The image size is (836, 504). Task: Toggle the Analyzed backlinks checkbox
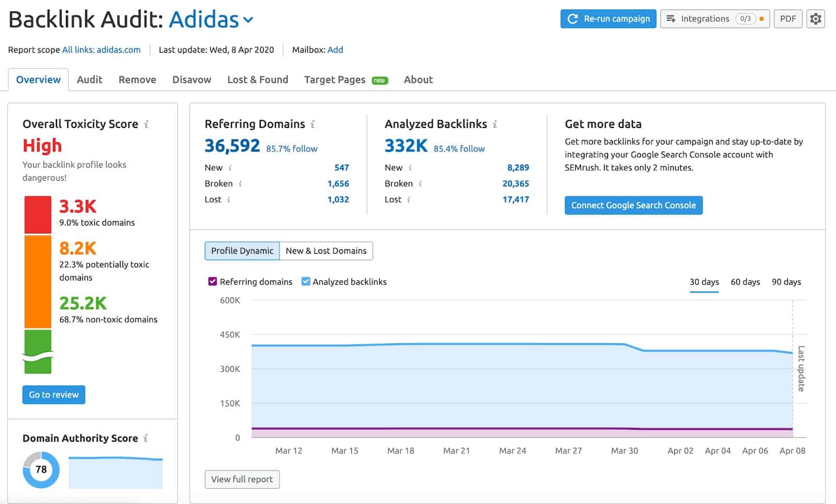pos(306,282)
